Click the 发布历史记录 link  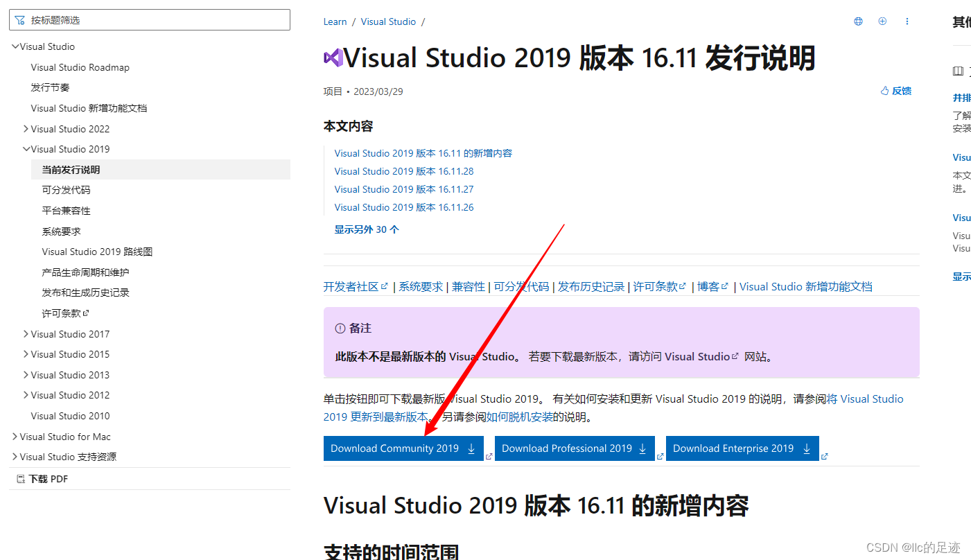pos(591,286)
